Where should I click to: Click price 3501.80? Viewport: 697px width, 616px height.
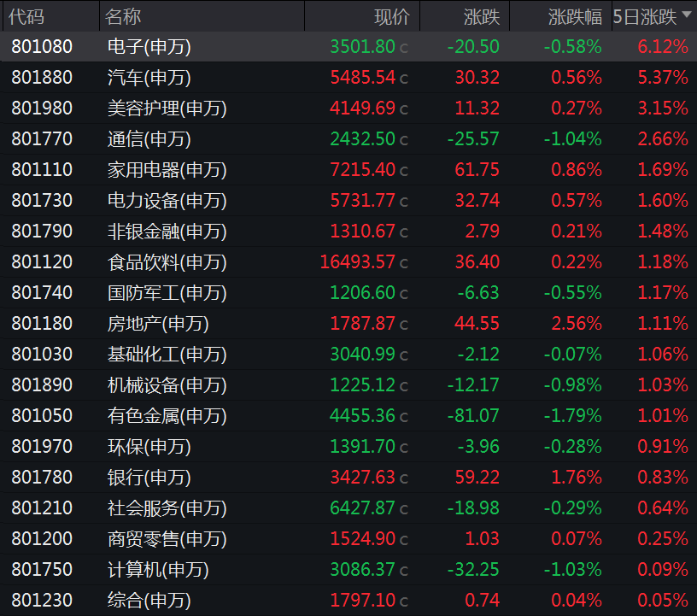tap(362, 46)
